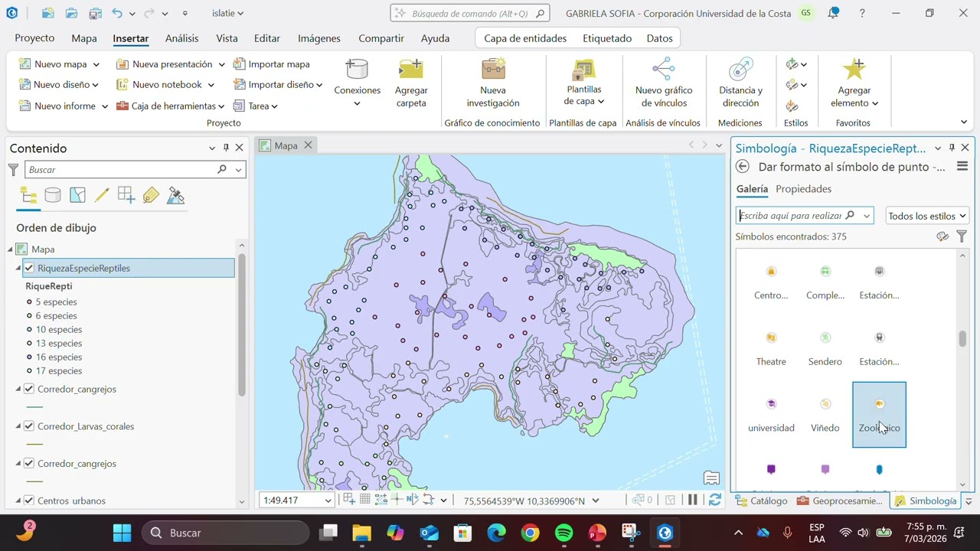Hide the Centros urbanos layer

coord(29,500)
